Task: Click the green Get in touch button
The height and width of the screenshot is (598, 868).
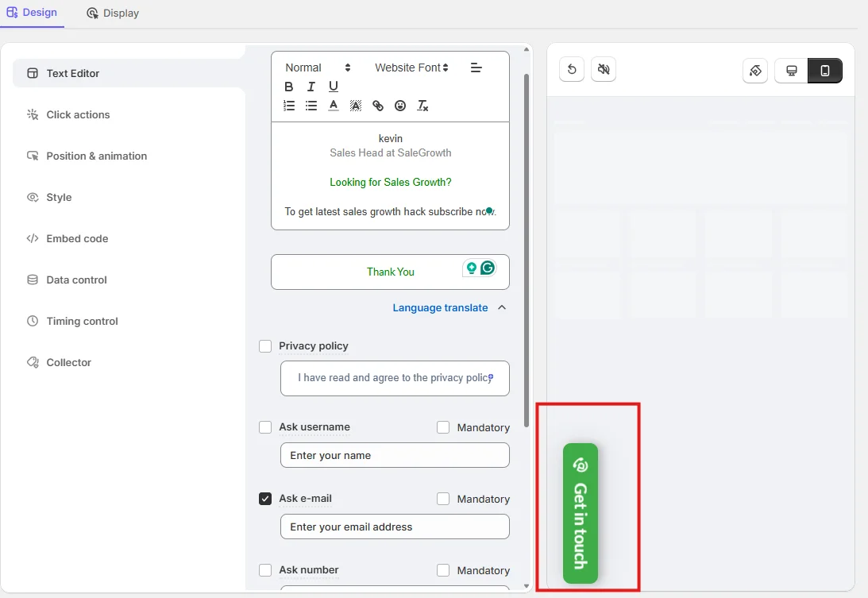Action: click(581, 513)
